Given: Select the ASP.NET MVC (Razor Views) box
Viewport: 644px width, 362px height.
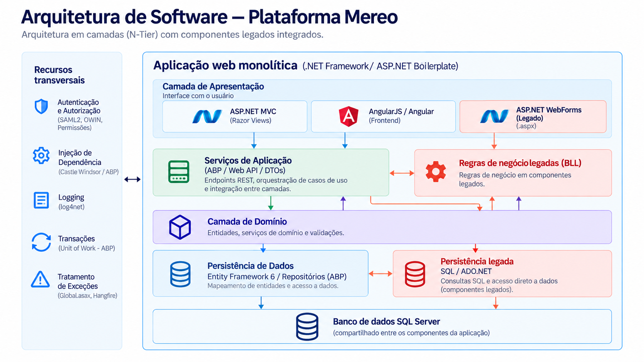Looking at the screenshot, I should pyautogui.click(x=235, y=117).
